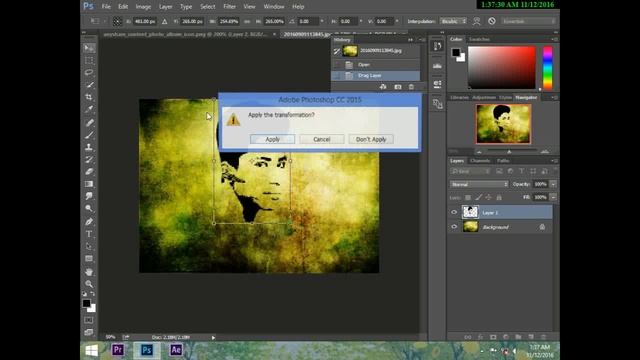The image size is (640, 360).
Task: Toggle lock all for layer
Action: [x=499, y=198]
